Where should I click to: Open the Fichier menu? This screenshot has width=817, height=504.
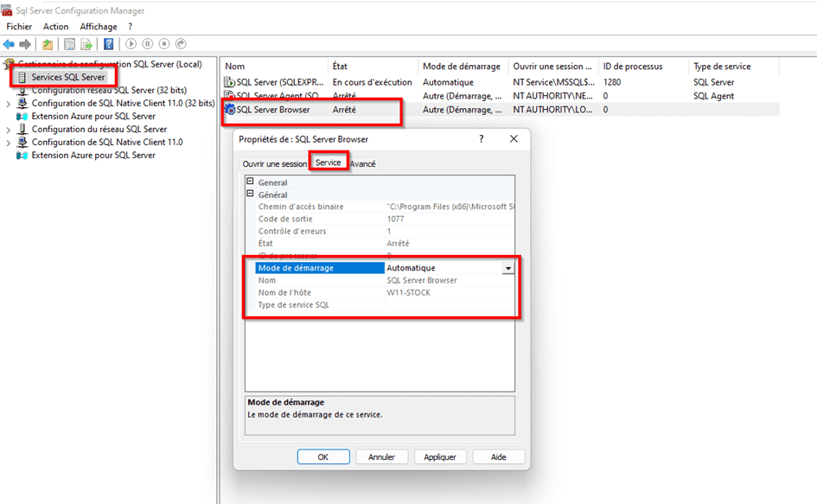click(x=19, y=27)
